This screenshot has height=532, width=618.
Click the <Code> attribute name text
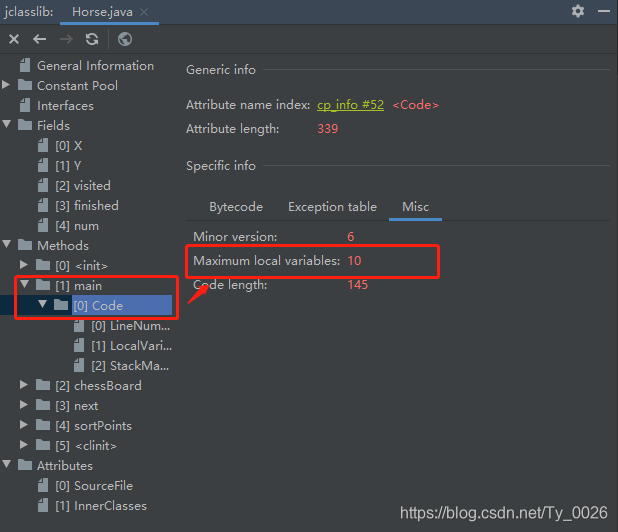(x=415, y=105)
